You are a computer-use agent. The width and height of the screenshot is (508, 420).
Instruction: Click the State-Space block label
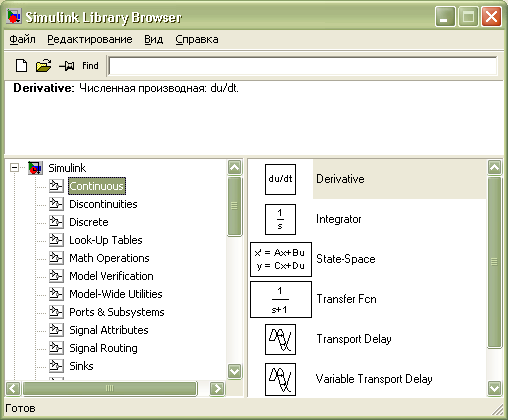tap(346, 259)
